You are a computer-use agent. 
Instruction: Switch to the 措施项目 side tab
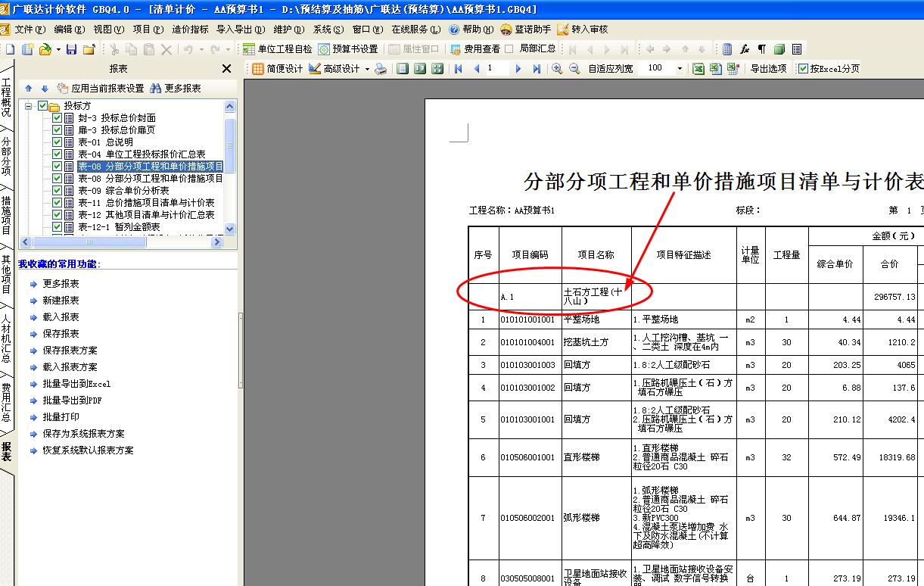[x=6, y=215]
